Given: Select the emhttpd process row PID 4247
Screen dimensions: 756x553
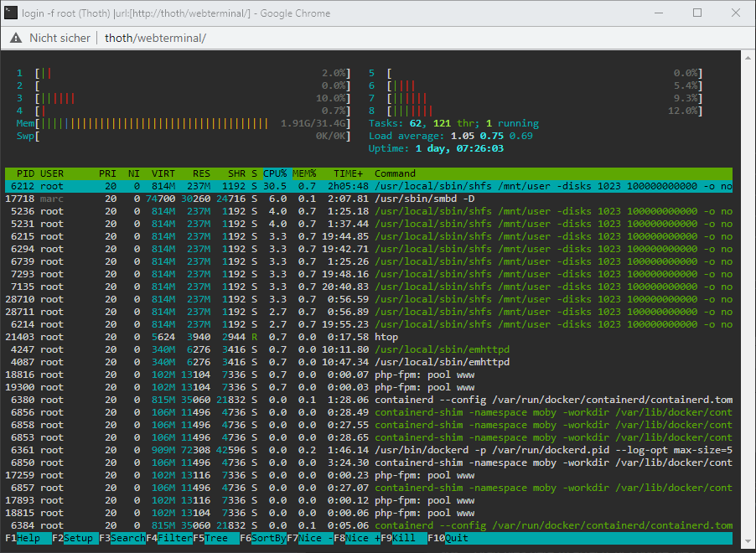Looking at the screenshot, I should tap(369, 349).
